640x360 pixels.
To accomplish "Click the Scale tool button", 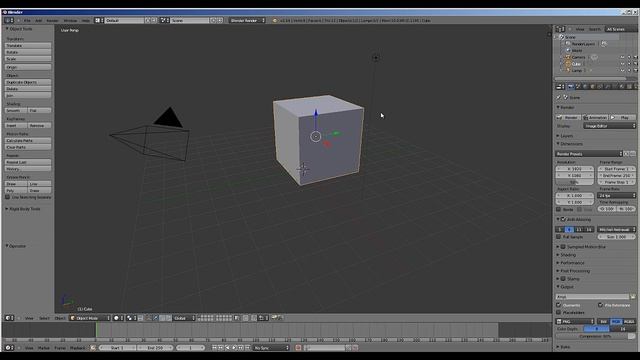I will pyautogui.click(x=28, y=59).
